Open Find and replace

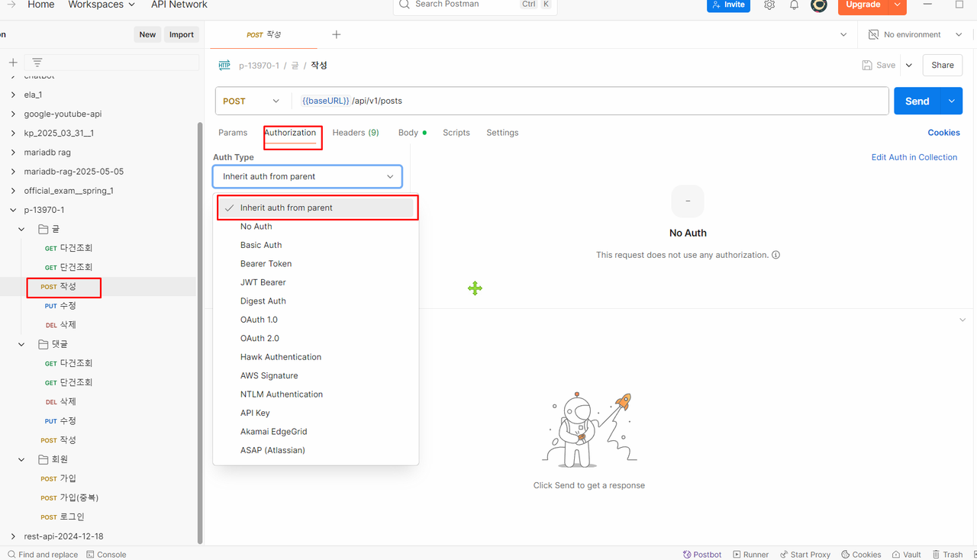(43, 555)
